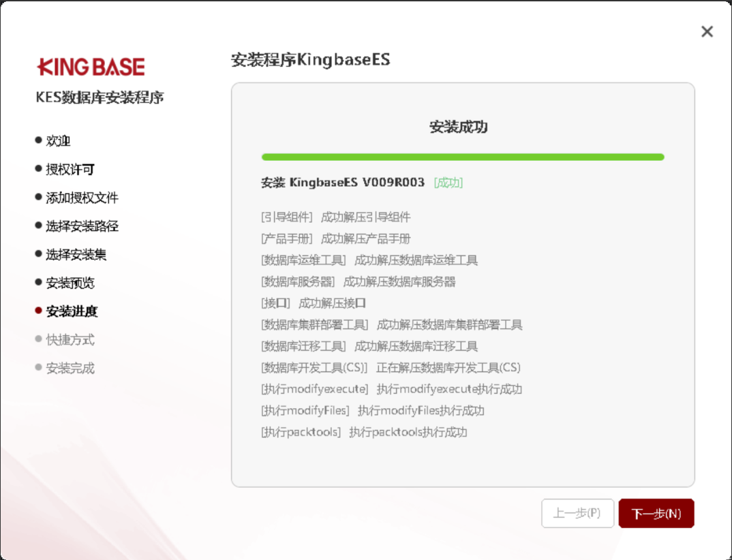Click the [数据库运维工具] log line
The height and width of the screenshot is (560, 732).
[x=369, y=260]
